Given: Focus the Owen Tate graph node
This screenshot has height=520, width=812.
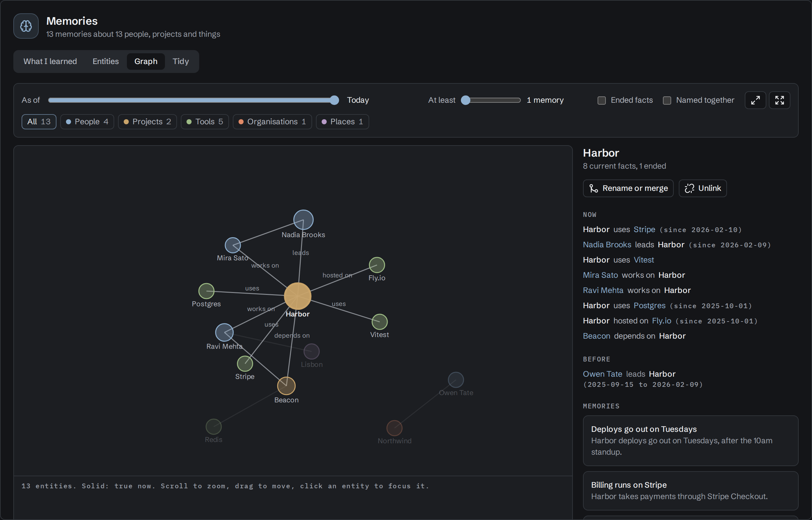Looking at the screenshot, I should pyautogui.click(x=456, y=380).
